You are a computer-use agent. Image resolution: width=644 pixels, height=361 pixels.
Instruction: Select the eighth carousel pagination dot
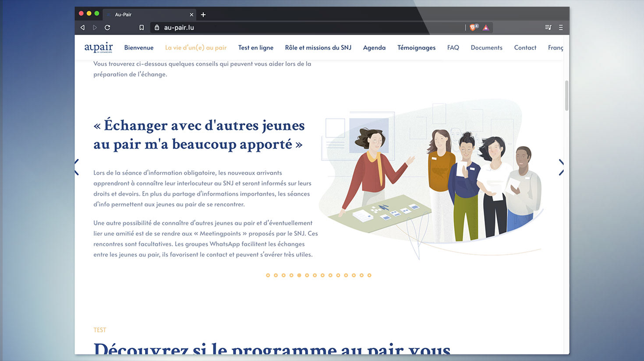(322, 275)
